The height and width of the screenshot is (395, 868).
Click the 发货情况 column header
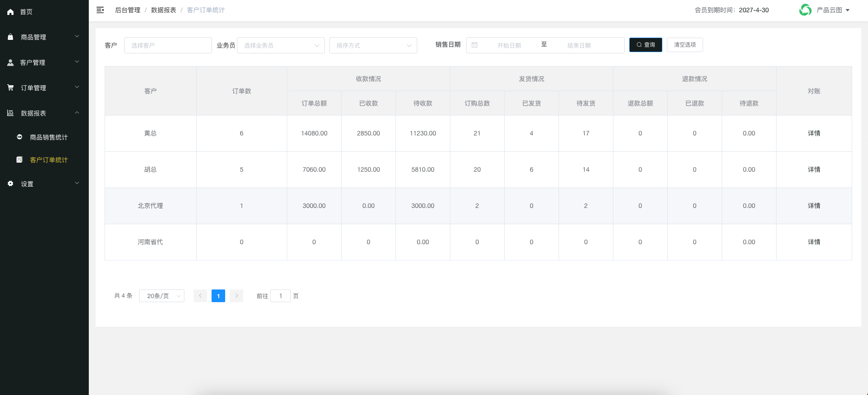tap(531, 79)
